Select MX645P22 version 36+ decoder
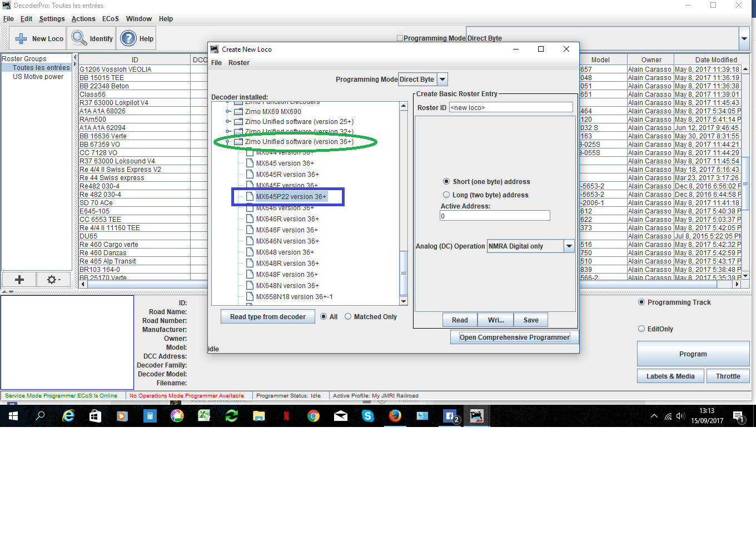The image size is (756, 556). pos(291,197)
